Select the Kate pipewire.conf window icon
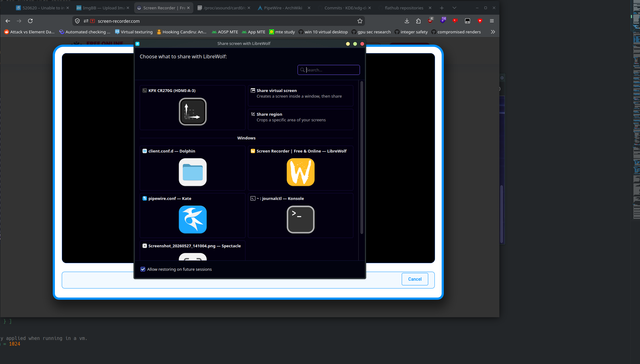 click(x=193, y=220)
